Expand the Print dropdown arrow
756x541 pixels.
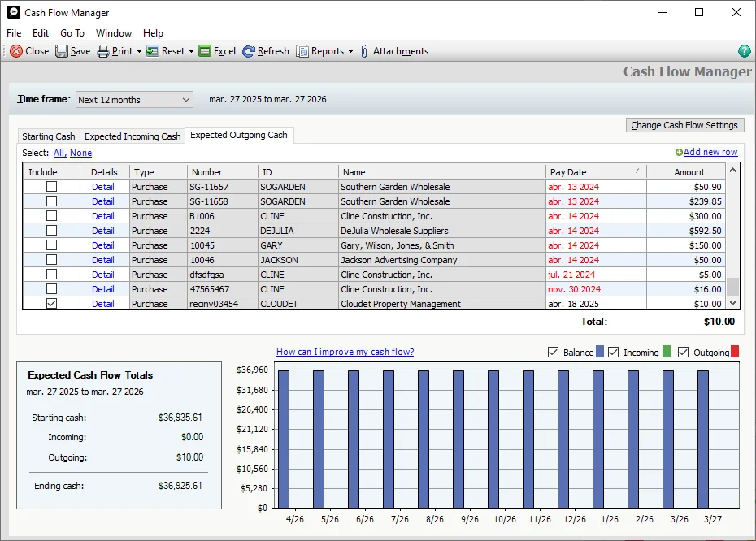coord(139,51)
